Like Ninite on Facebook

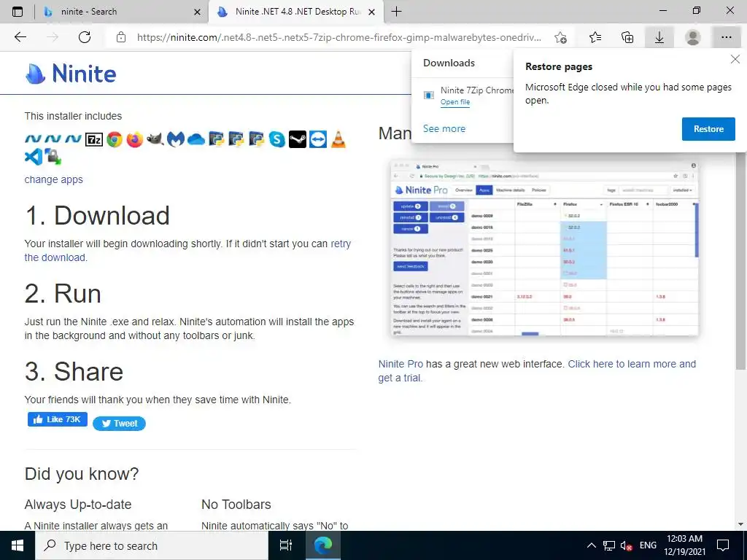58,419
